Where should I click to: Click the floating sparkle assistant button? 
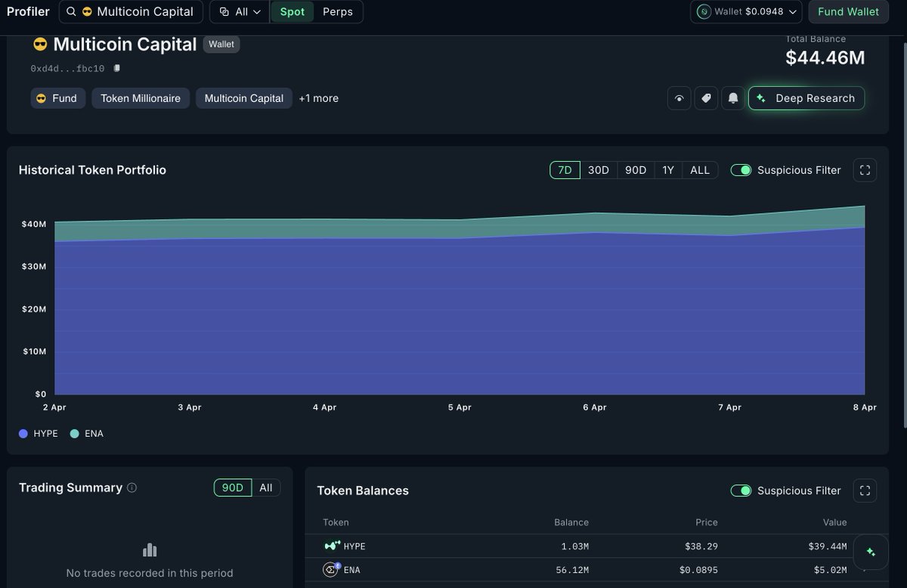pyautogui.click(x=871, y=552)
